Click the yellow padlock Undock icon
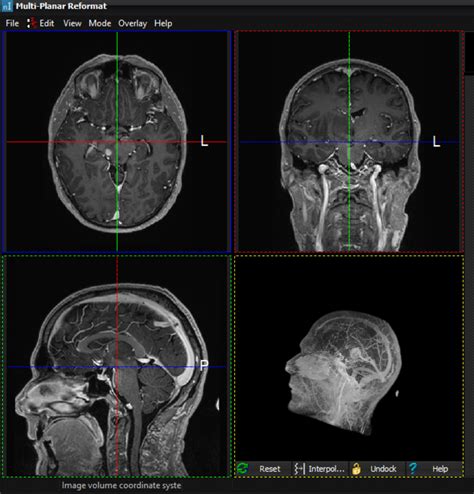Image resolution: width=474 pixels, height=494 pixels. coord(356,469)
